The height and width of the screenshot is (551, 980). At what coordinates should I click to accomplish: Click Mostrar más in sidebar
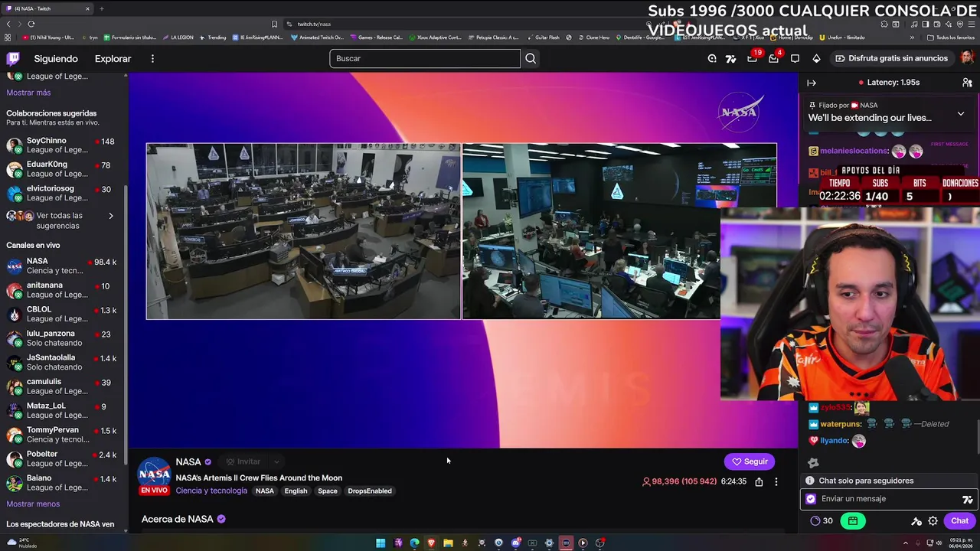point(28,93)
